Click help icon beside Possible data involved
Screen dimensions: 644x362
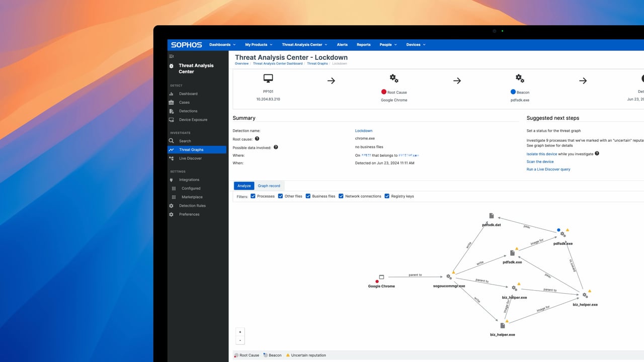pyautogui.click(x=276, y=147)
